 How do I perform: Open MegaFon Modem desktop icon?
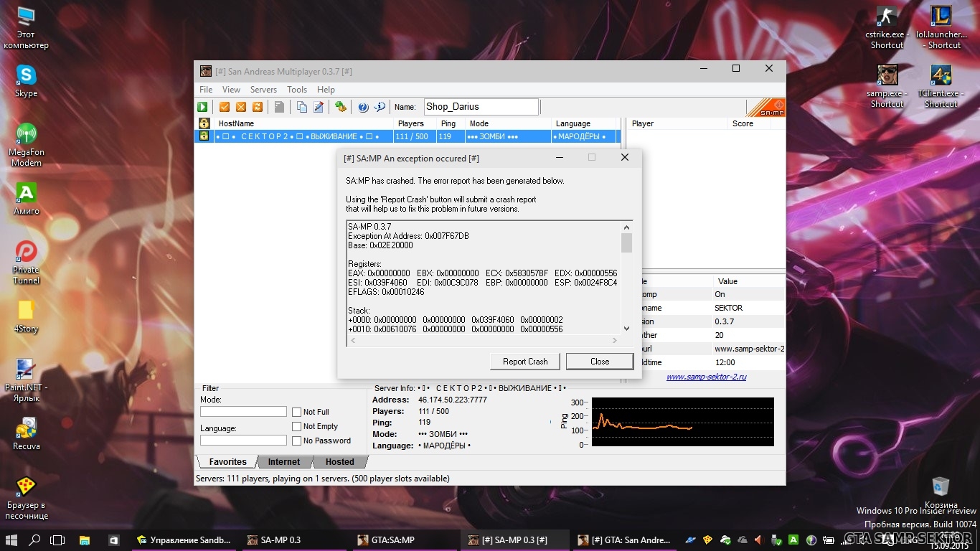27,144
